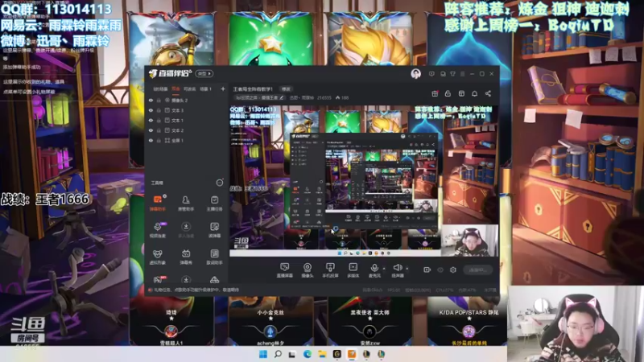Share the live room
The width and height of the screenshot is (644, 362).
[x=488, y=93]
